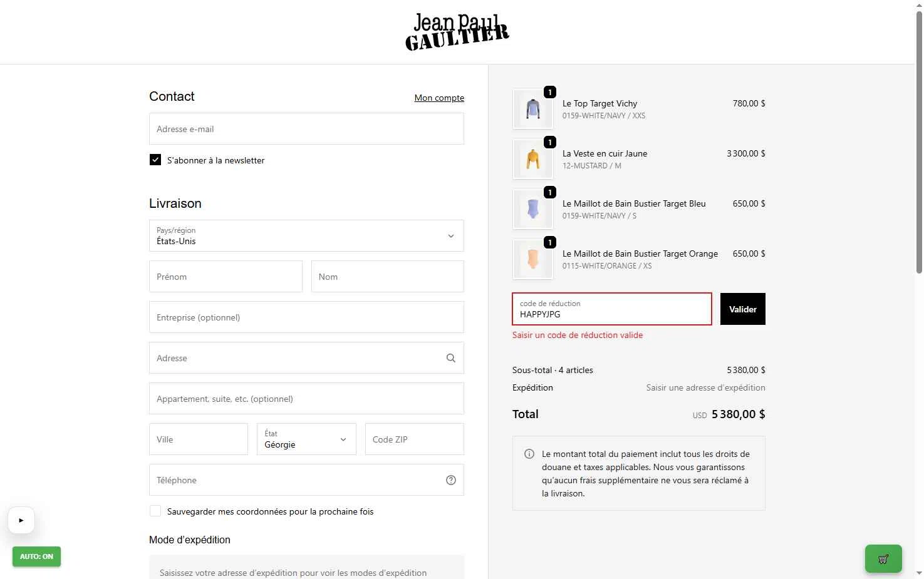Focus the Nom input field

coord(388,277)
